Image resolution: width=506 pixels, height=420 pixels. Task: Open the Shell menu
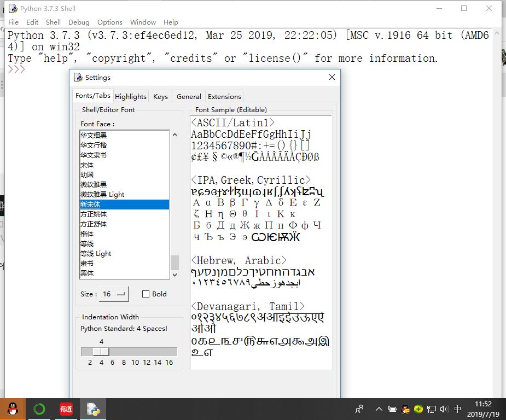(x=53, y=22)
